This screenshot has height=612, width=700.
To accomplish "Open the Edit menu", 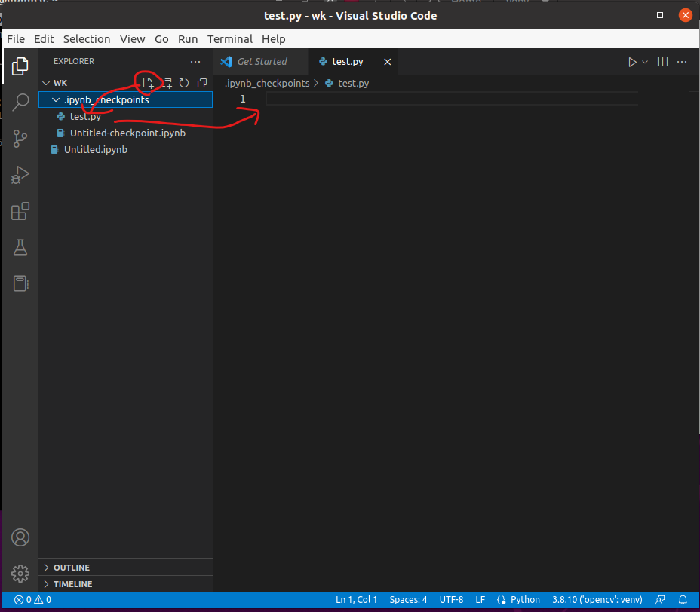I will click(44, 39).
